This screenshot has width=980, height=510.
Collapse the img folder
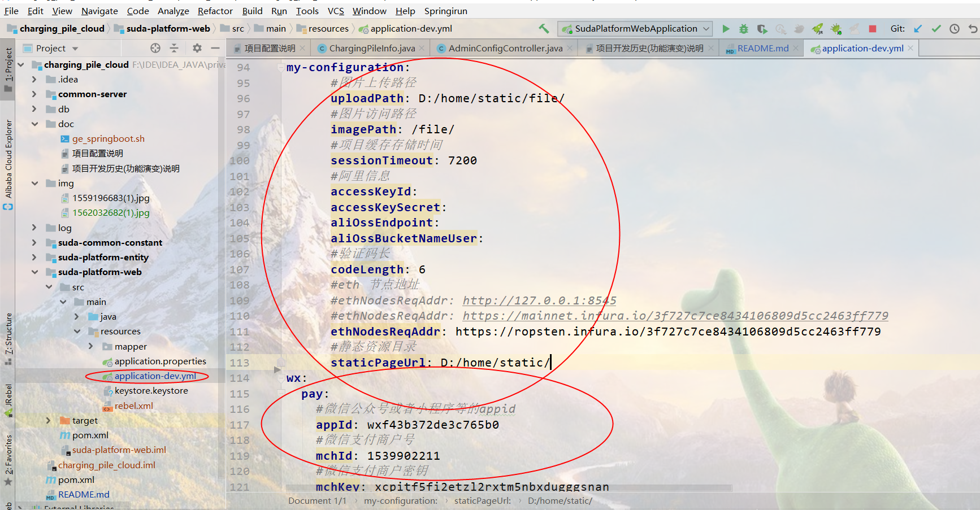pyautogui.click(x=34, y=184)
